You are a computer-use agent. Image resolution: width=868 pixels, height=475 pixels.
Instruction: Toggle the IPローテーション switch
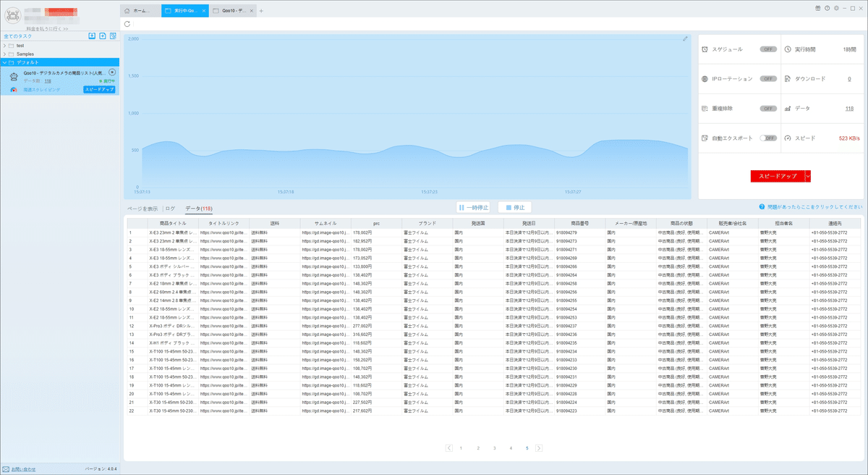point(768,78)
